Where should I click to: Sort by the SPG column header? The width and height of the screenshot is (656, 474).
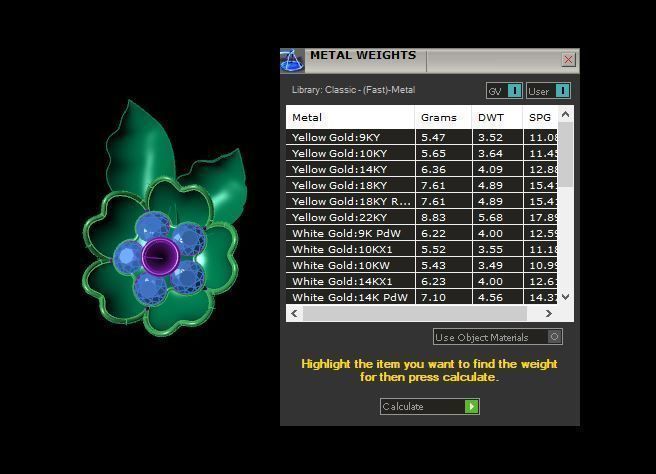540,118
